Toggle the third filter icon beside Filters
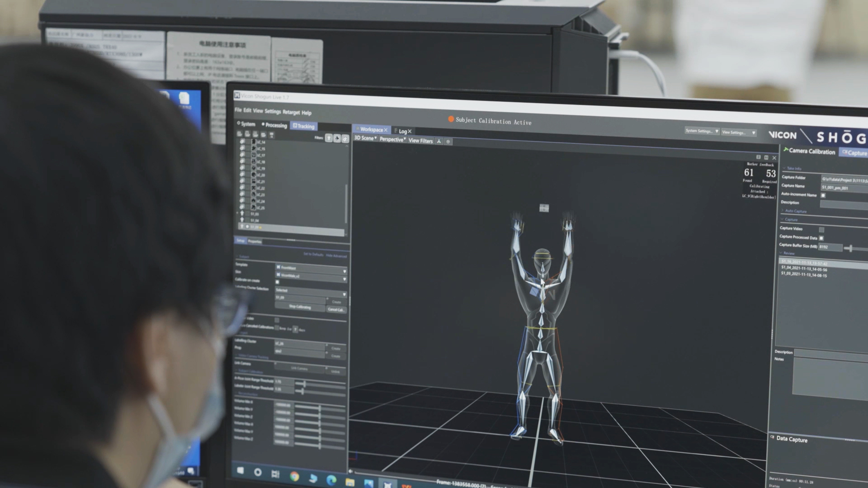This screenshot has height=488, width=868. 345,139
